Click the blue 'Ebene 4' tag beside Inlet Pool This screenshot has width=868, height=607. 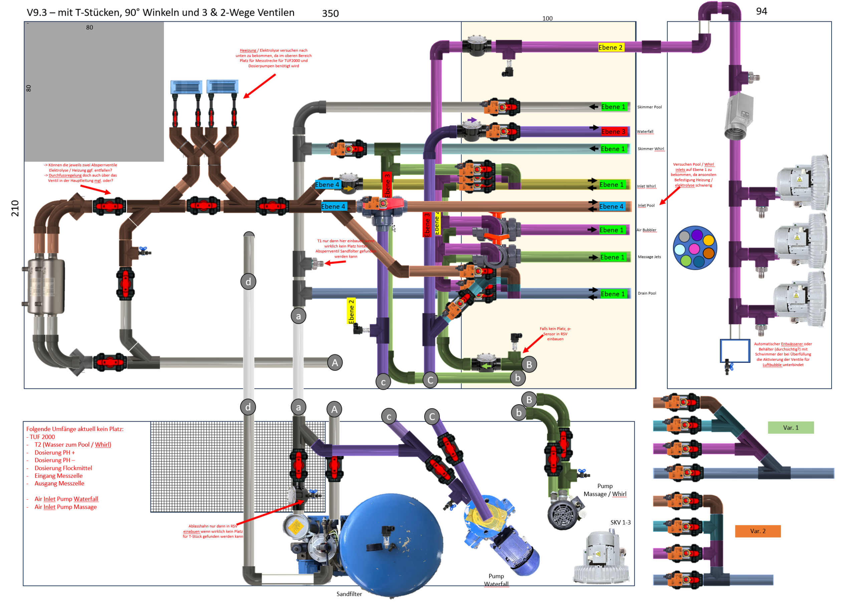612,206
